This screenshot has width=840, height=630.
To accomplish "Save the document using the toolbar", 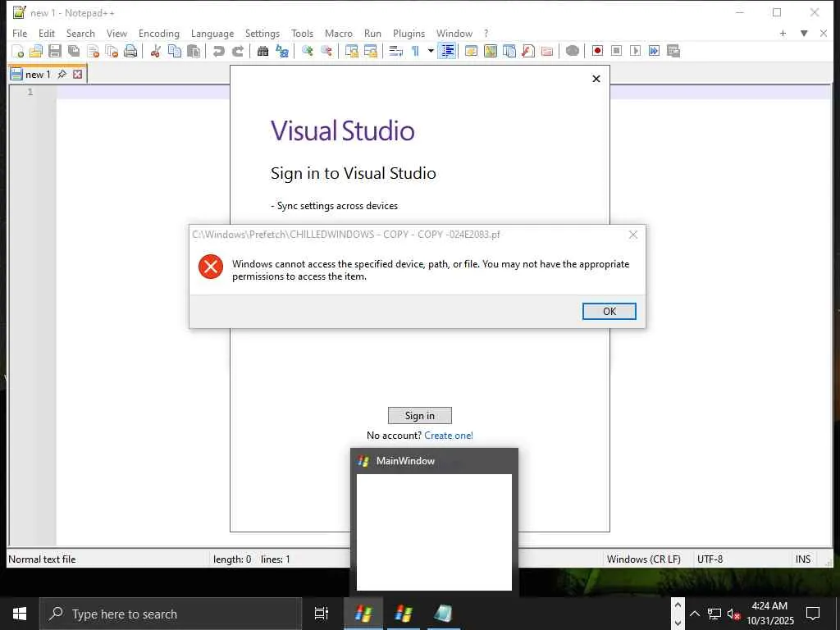I will click(x=55, y=52).
